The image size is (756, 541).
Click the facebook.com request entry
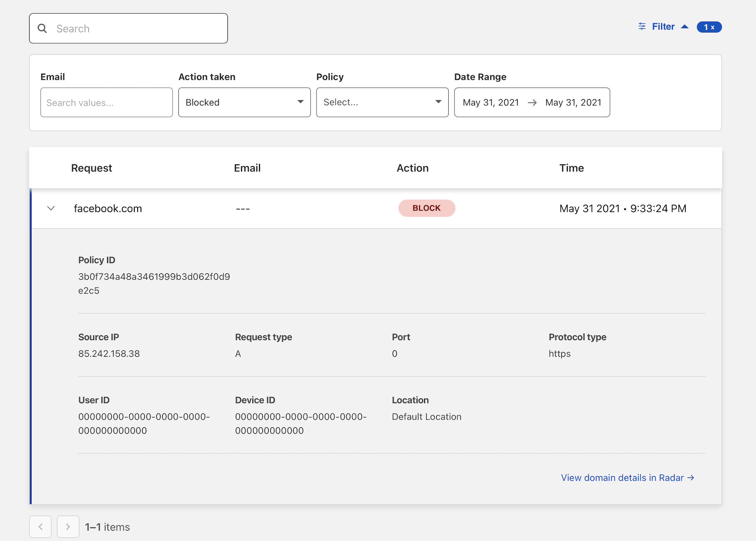(x=108, y=208)
